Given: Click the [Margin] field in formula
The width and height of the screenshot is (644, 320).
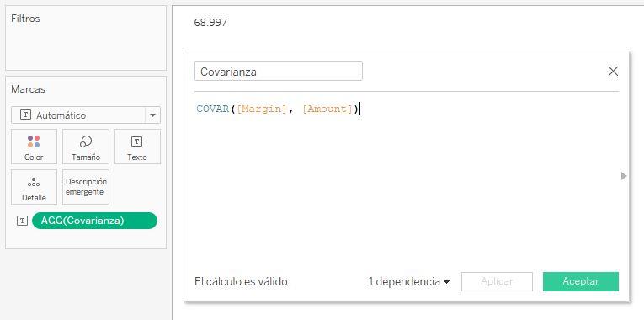Looking at the screenshot, I should pos(261,109).
